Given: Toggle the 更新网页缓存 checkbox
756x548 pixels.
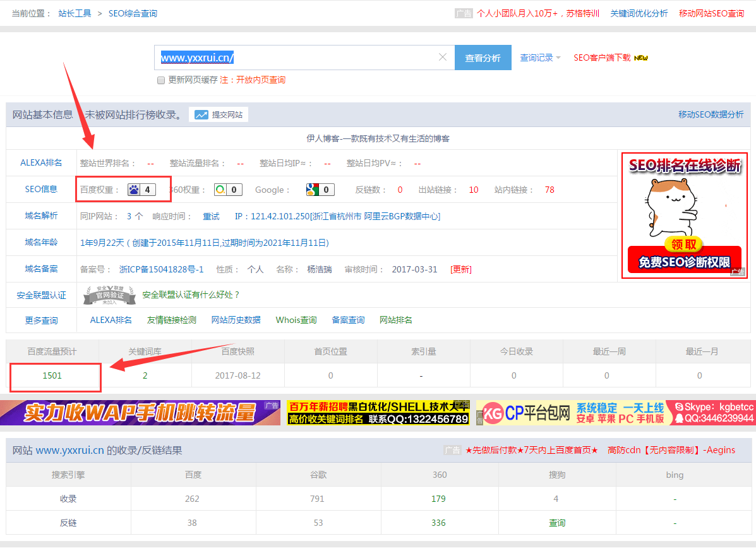Looking at the screenshot, I should point(161,80).
